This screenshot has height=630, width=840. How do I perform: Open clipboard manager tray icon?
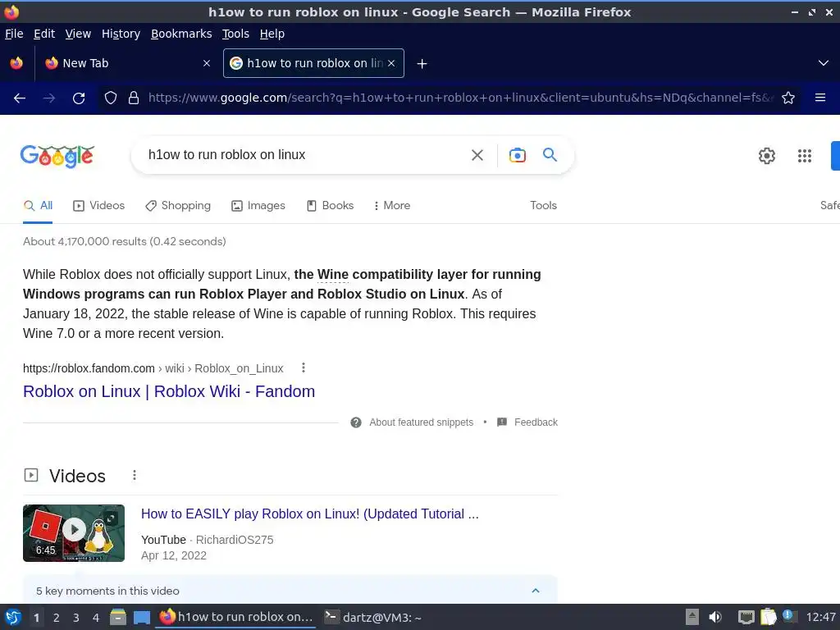click(x=768, y=617)
